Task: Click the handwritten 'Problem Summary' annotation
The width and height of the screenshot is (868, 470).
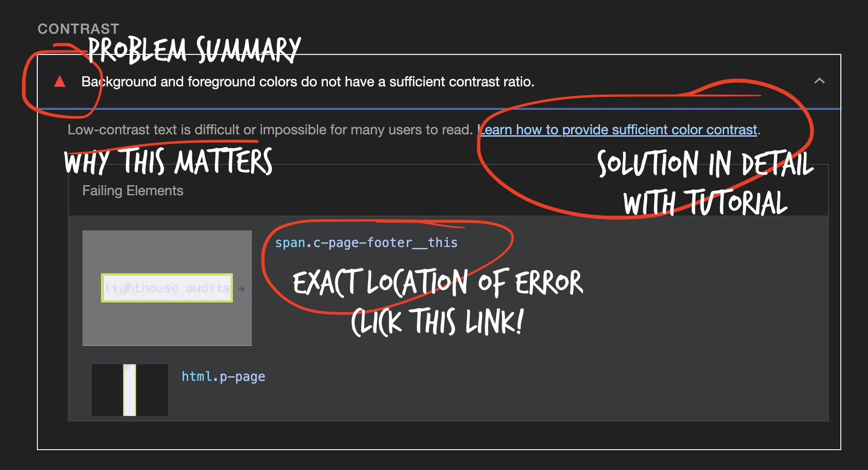Action: (x=194, y=50)
